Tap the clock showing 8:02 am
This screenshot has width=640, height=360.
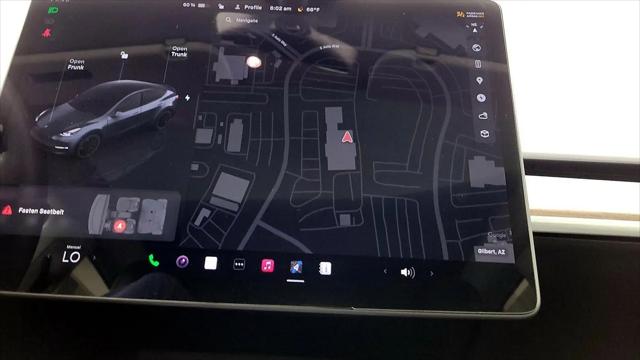coord(280,8)
